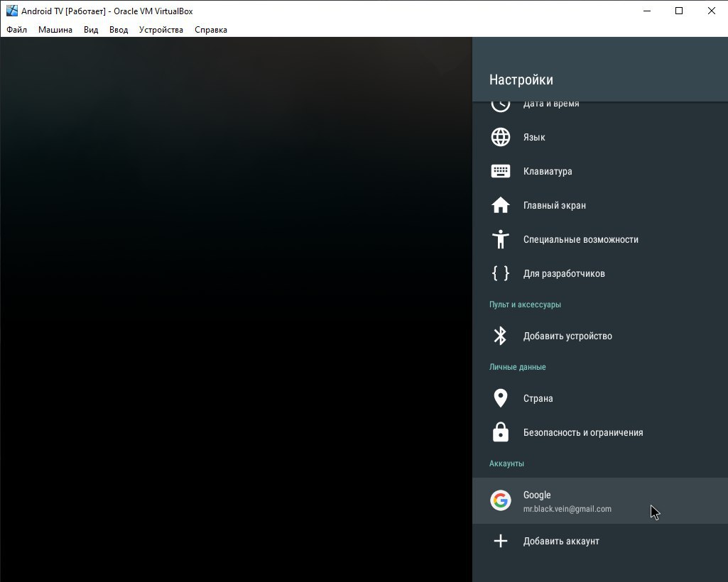The image size is (728, 582).
Task: Open the Устройства menu
Action: click(x=161, y=30)
